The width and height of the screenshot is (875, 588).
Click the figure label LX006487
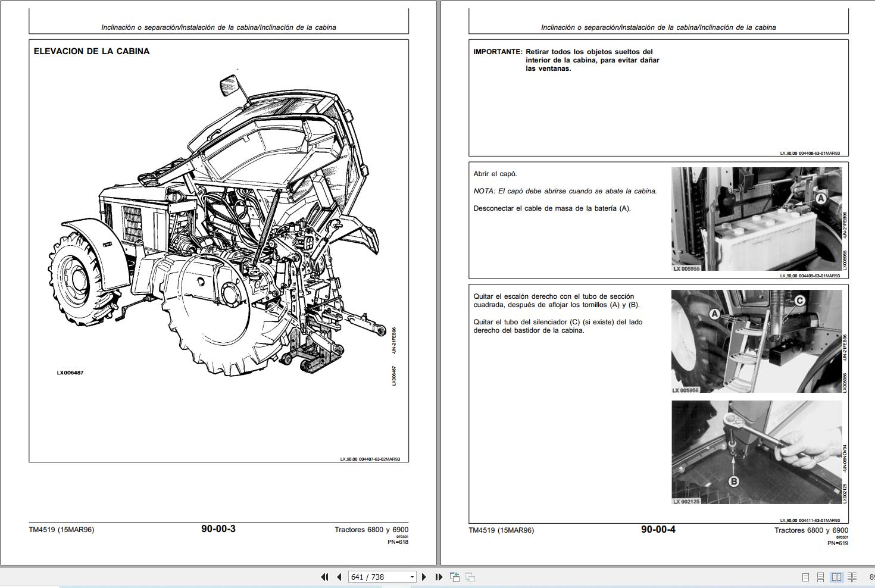(70, 373)
